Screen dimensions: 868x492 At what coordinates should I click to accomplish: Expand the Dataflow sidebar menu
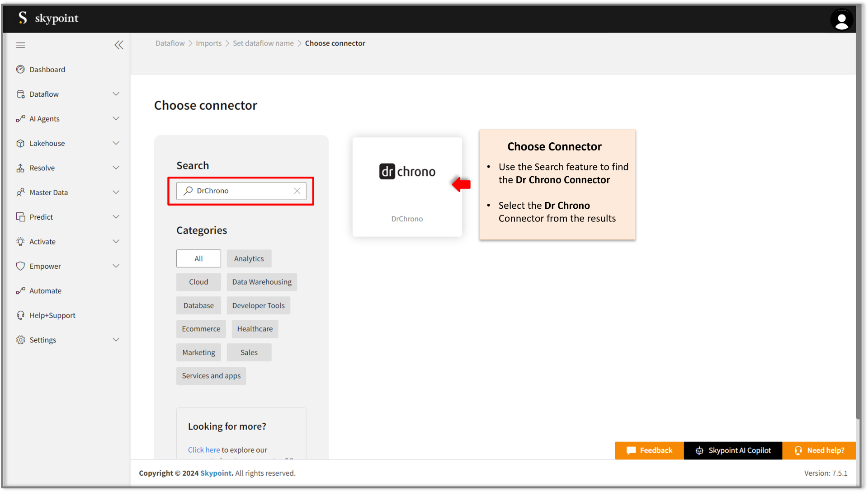(x=116, y=94)
